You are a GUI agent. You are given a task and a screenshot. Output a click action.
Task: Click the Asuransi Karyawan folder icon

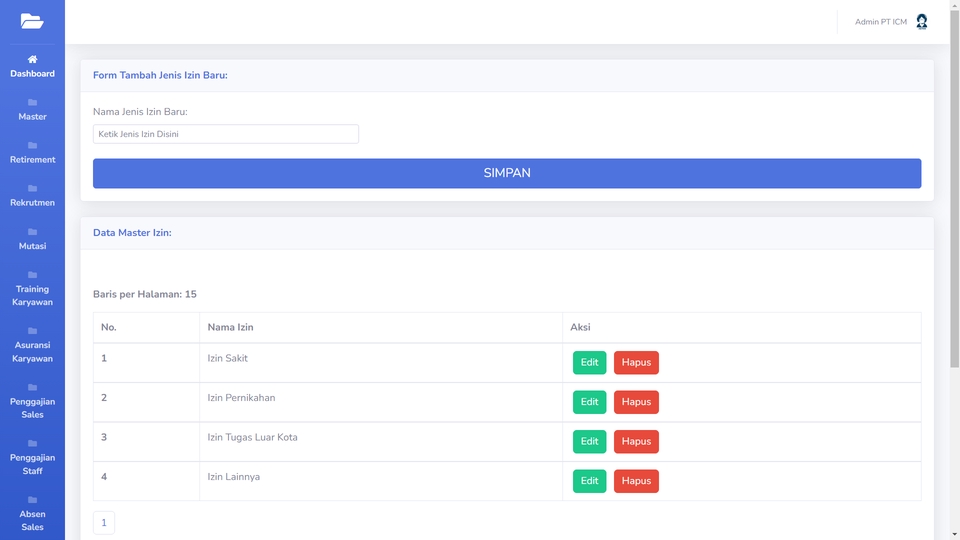(32, 331)
